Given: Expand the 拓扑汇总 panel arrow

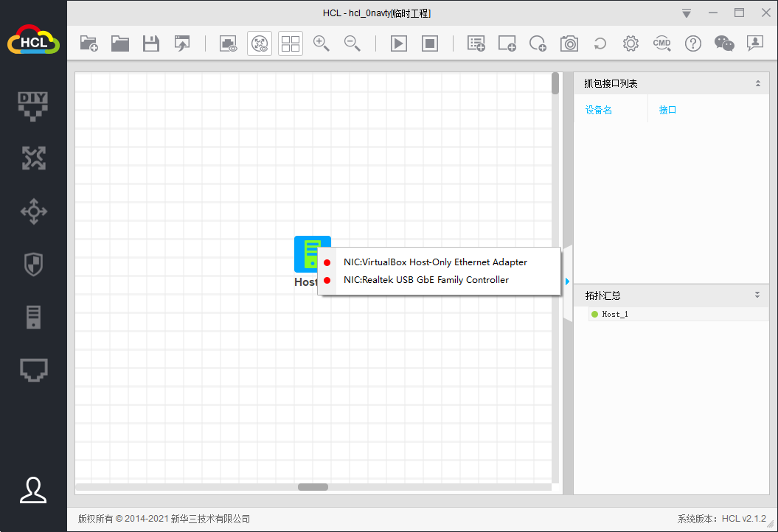Looking at the screenshot, I should [x=757, y=295].
